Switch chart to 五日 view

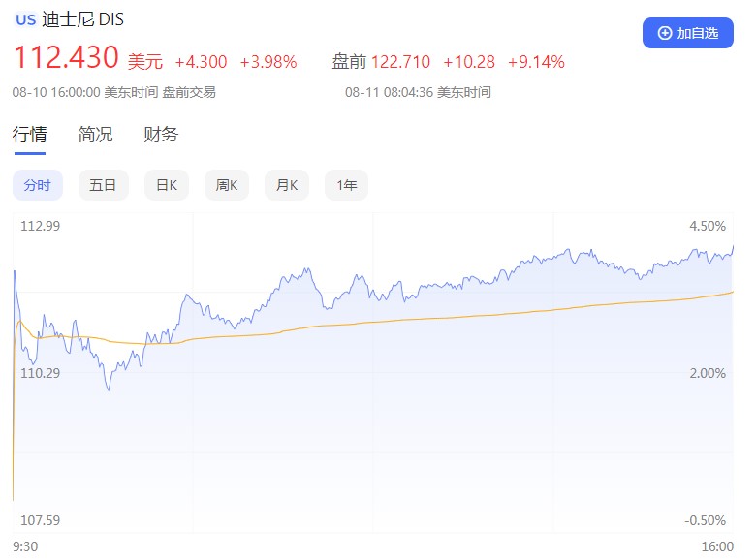coord(103,185)
